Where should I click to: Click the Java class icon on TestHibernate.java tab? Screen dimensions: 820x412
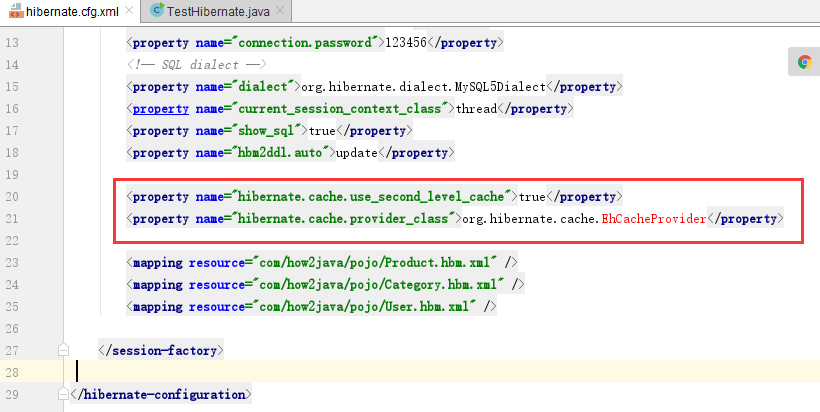[156, 10]
